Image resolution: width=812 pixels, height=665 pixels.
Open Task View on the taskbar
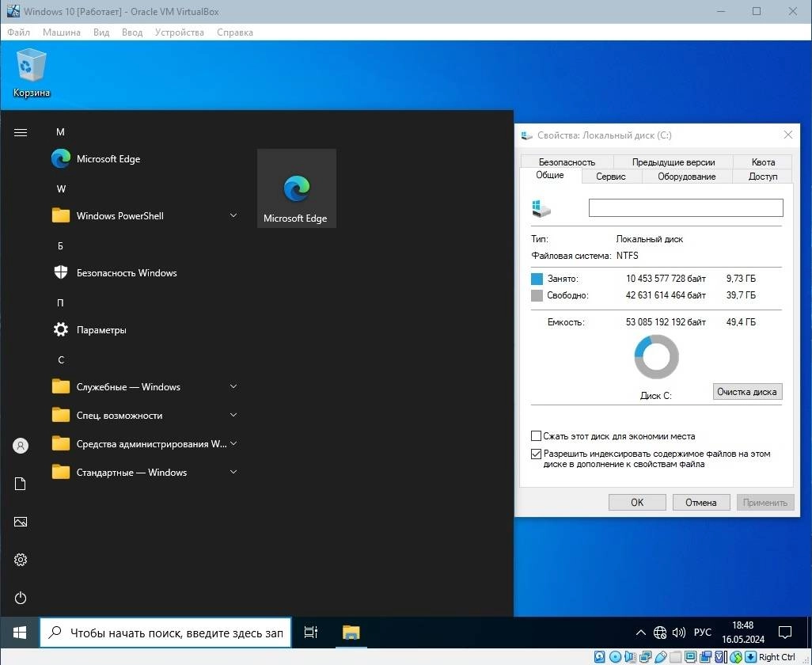311,633
